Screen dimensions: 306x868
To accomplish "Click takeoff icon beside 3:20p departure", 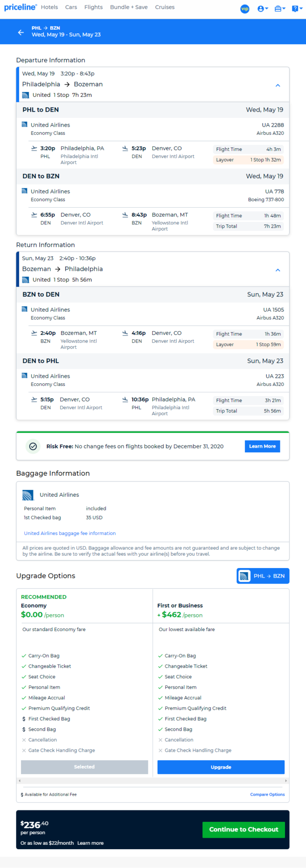I will [34, 148].
